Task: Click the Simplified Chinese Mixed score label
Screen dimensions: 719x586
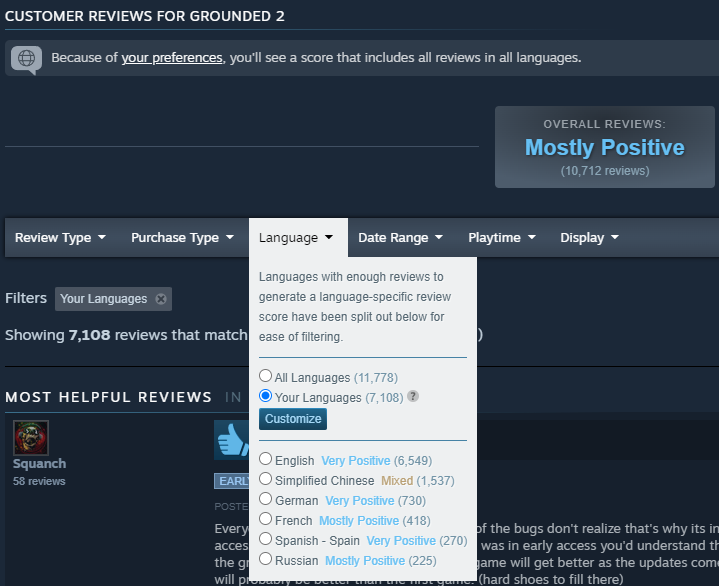Action: coord(397,481)
